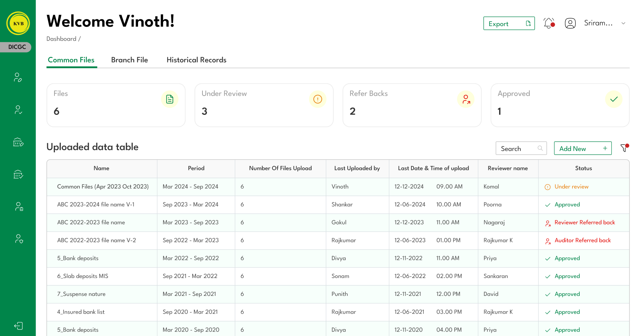This screenshot has height=336, width=644.
Task: Expand the Sriram account dropdown
Action: (624, 23)
